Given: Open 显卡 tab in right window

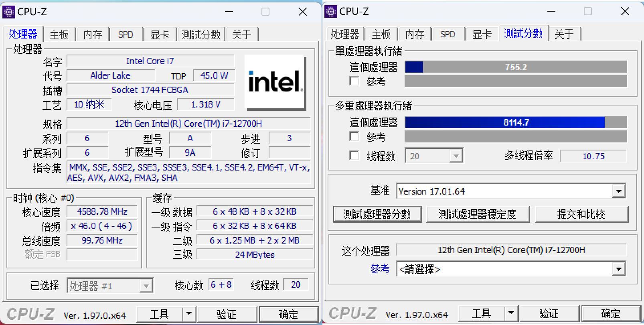Looking at the screenshot, I should point(482,35).
